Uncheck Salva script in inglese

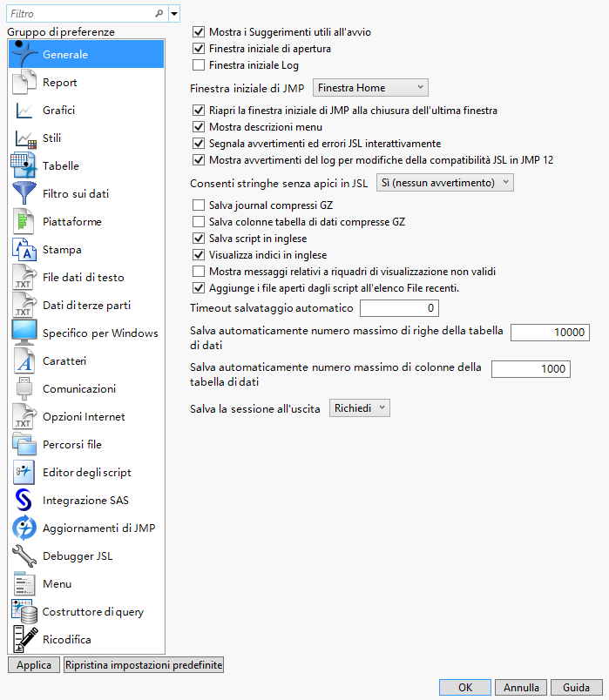[199, 239]
